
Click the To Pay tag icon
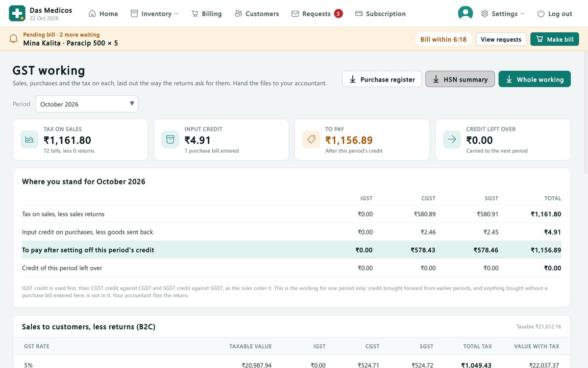point(311,139)
